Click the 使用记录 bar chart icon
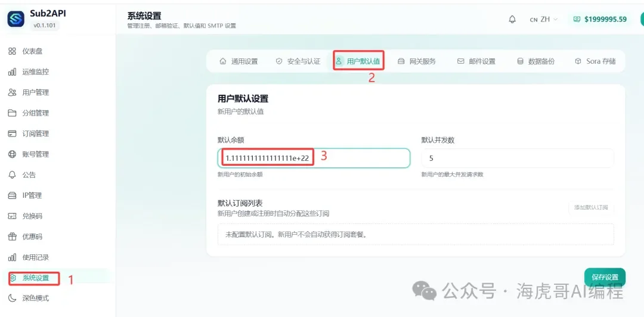Image resolution: width=644 pixels, height=317 pixels. coord(13,257)
